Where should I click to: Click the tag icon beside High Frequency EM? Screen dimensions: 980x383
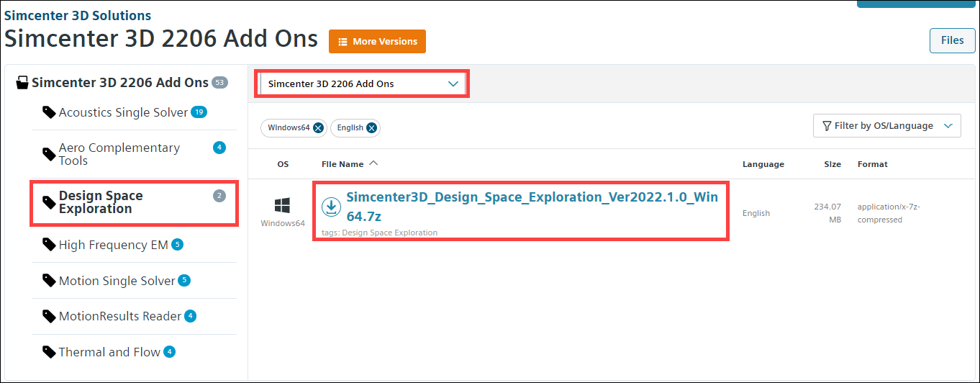[49, 245]
